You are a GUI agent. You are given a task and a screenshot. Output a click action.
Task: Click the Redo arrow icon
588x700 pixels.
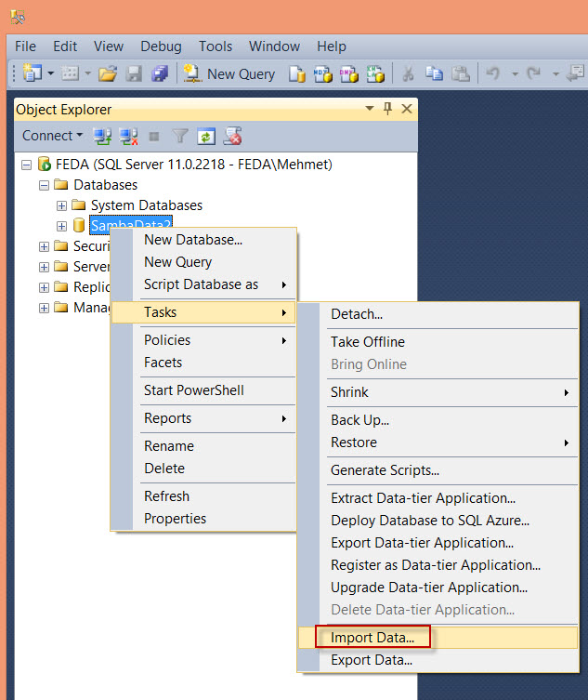click(x=533, y=73)
